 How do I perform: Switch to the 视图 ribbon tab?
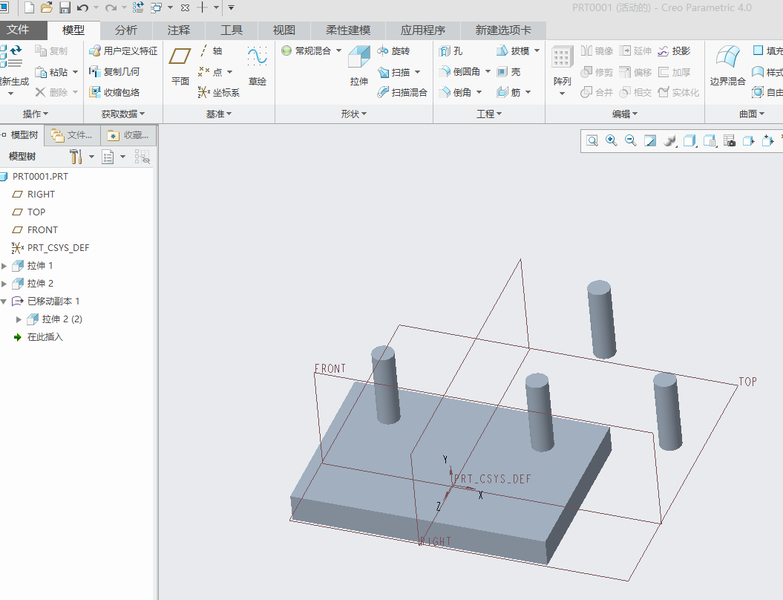284,30
